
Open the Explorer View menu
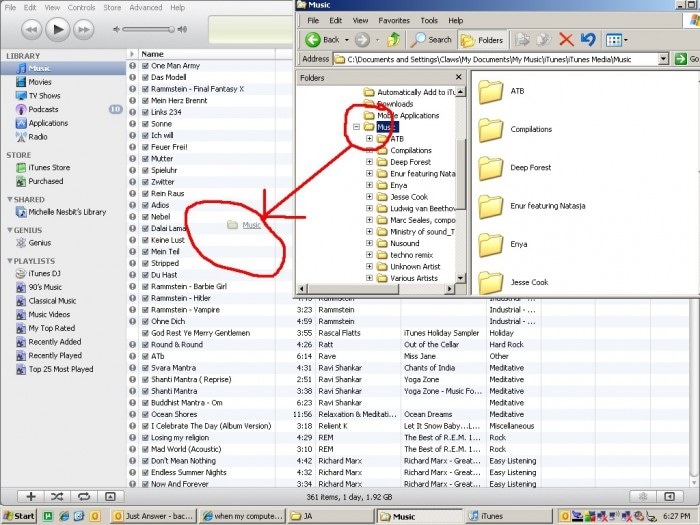(x=360, y=21)
